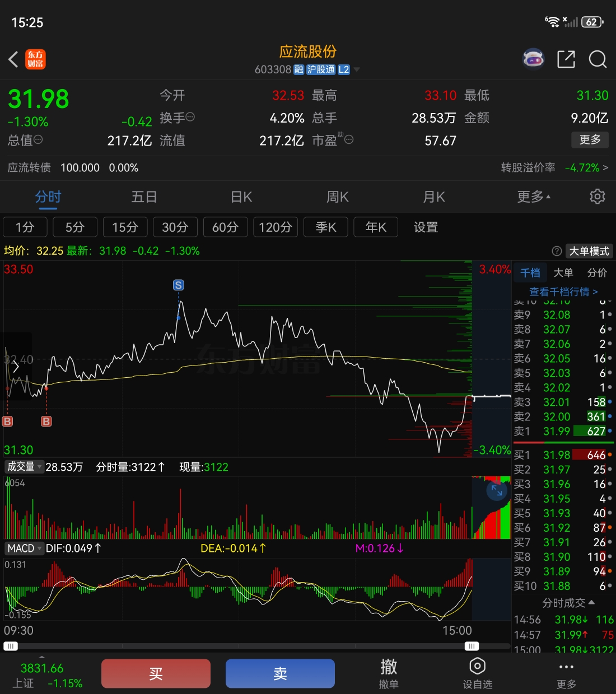Screen dimensions: 616x694
Task: Switch to 周K tab
Action: coord(338,197)
